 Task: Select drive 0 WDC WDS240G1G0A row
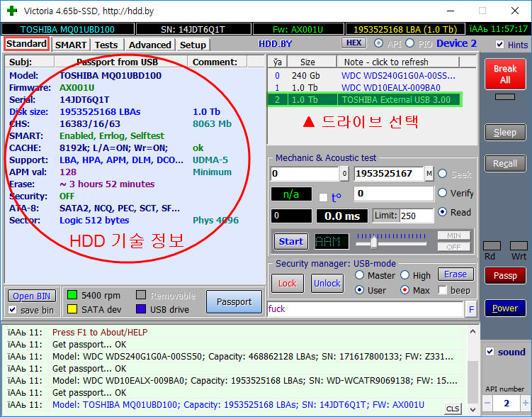coord(364,75)
